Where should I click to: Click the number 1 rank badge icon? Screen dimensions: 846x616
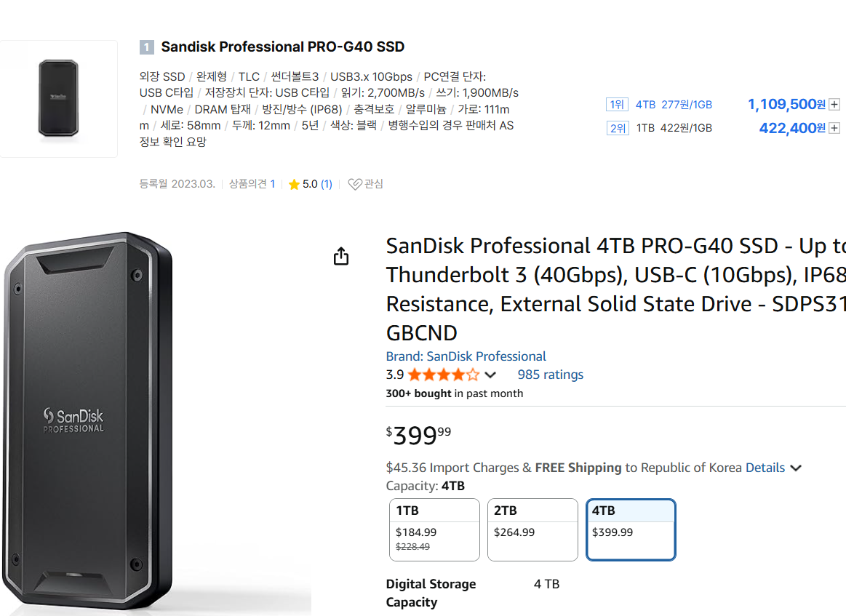[147, 47]
